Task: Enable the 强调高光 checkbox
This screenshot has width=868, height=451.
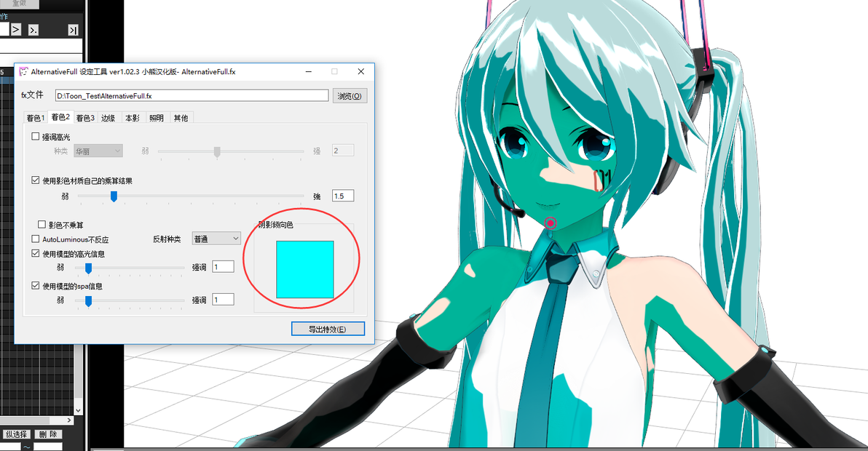Action: click(x=36, y=137)
